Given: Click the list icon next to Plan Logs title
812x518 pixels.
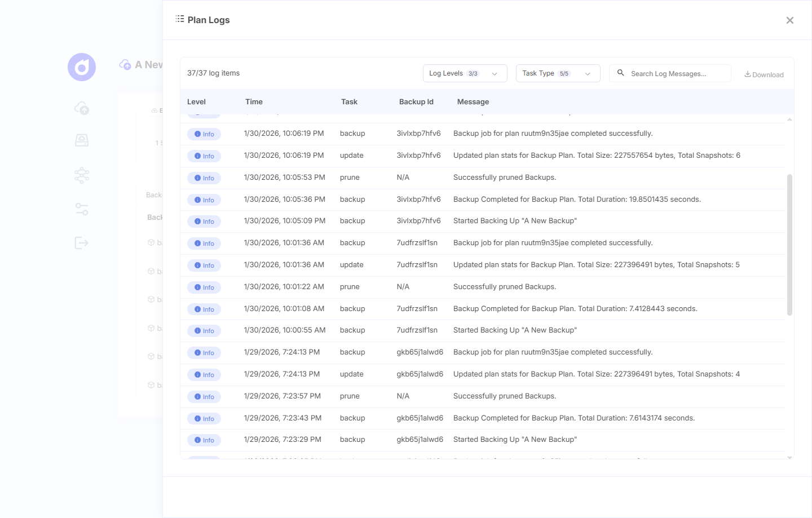Looking at the screenshot, I should [x=180, y=19].
